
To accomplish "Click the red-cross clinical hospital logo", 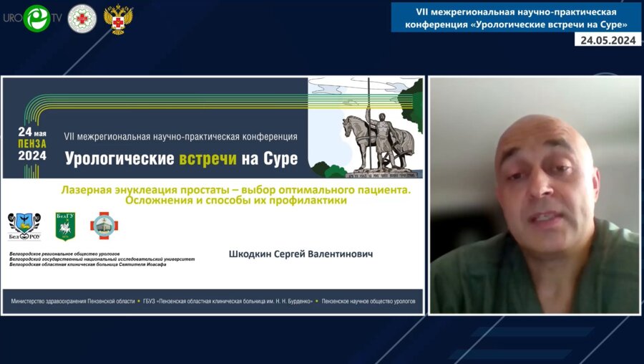I will pos(104,226).
